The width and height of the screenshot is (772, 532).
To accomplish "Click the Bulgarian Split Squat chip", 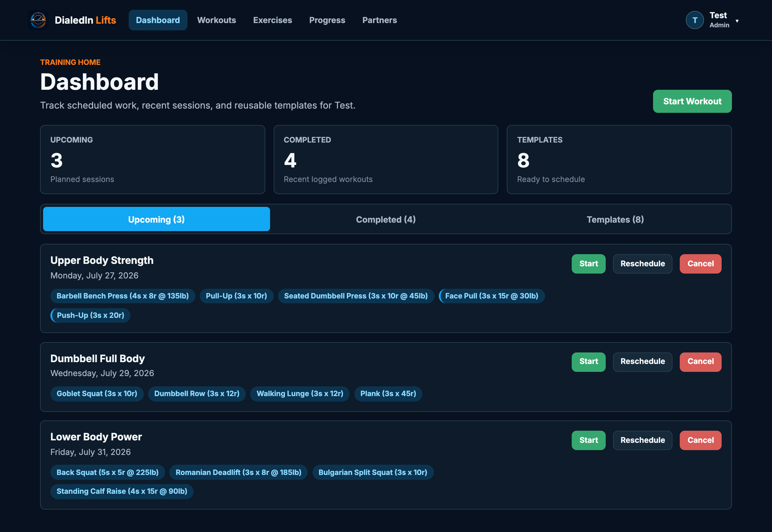I will [x=373, y=472].
